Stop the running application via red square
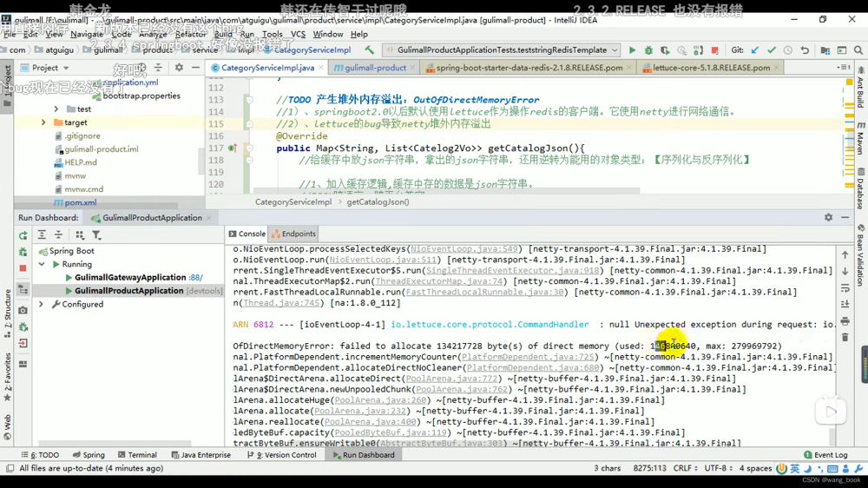Image resolution: width=868 pixels, height=488 pixels. click(x=714, y=49)
